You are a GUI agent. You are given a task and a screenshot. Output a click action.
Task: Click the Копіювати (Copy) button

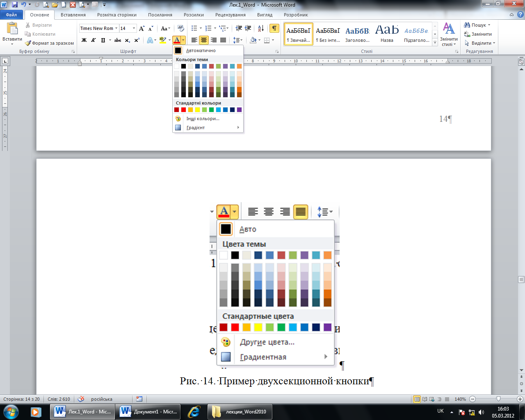point(40,34)
